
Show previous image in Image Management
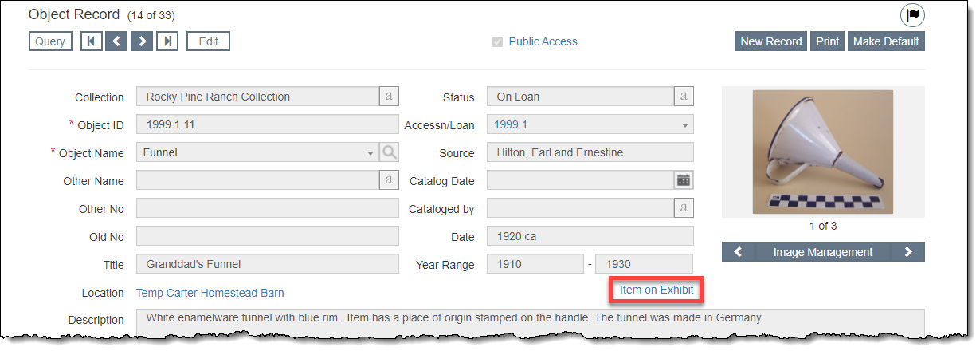tap(738, 252)
